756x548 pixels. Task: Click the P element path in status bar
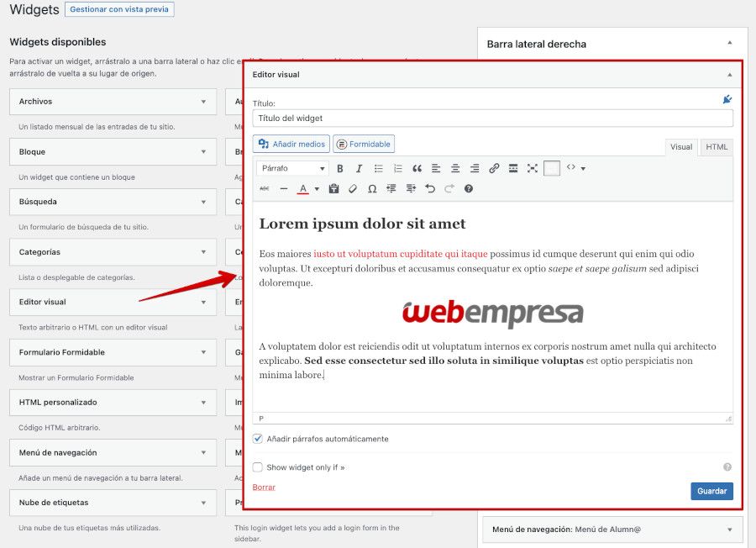point(261,419)
